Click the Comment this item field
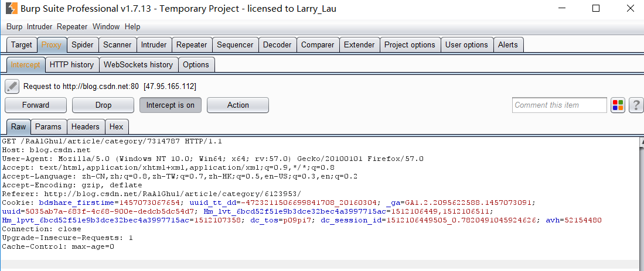Viewport: 644px width, 271px height. pos(560,105)
